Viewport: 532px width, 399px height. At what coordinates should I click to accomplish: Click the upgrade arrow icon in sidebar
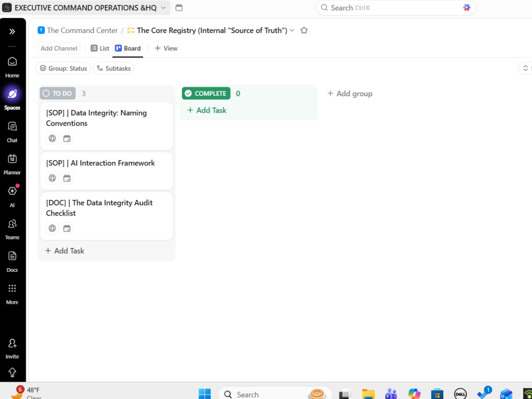12,372
